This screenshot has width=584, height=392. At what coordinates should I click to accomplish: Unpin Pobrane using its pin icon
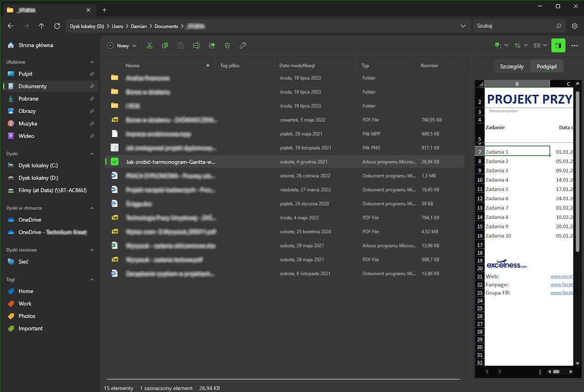pos(92,98)
